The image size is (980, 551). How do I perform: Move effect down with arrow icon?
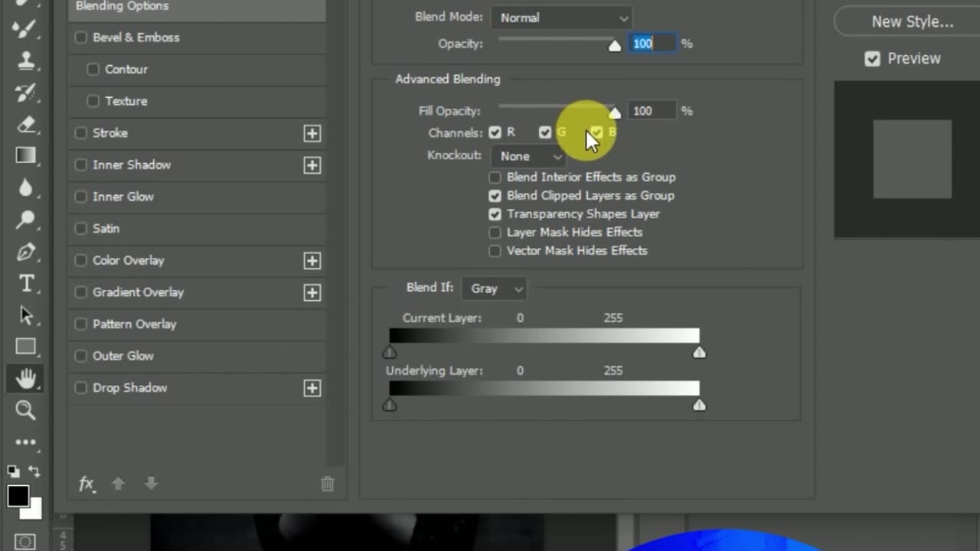(x=151, y=484)
